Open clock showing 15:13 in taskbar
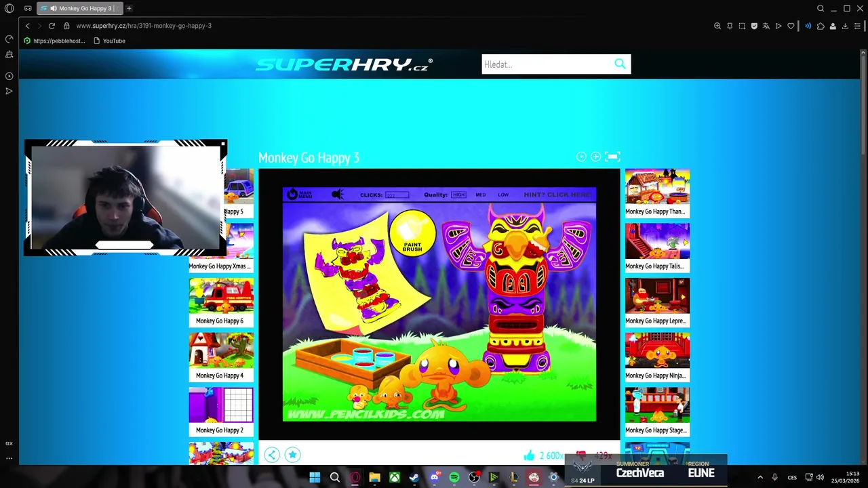 tap(846, 477)
